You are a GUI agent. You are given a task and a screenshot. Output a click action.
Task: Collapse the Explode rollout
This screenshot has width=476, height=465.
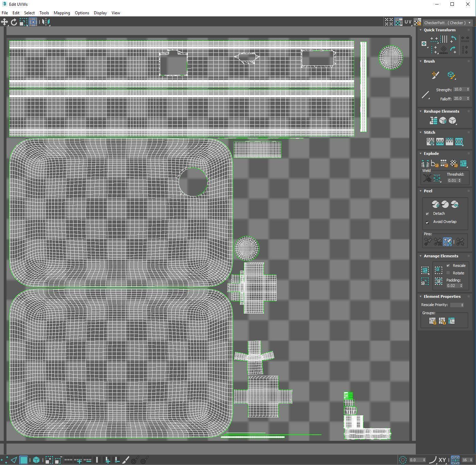tap(421, 154)
